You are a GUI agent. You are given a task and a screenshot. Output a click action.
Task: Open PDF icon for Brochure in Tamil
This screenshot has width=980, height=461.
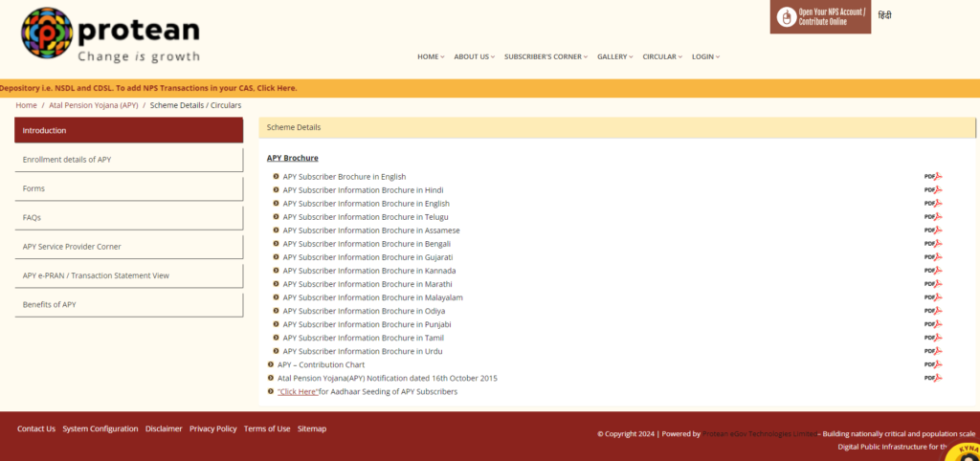932,338
